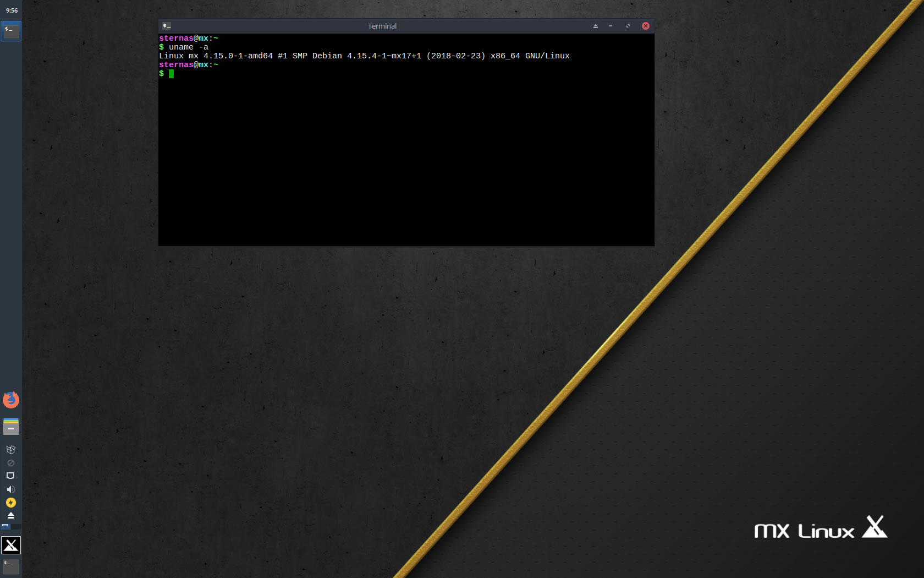Click the terminal prompt cursor

point(171,74)
